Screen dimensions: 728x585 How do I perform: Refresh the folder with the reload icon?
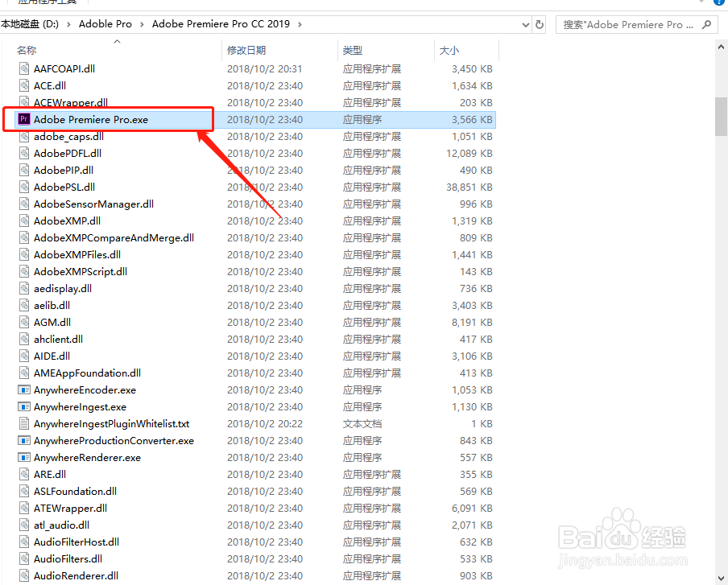(539, 24)
